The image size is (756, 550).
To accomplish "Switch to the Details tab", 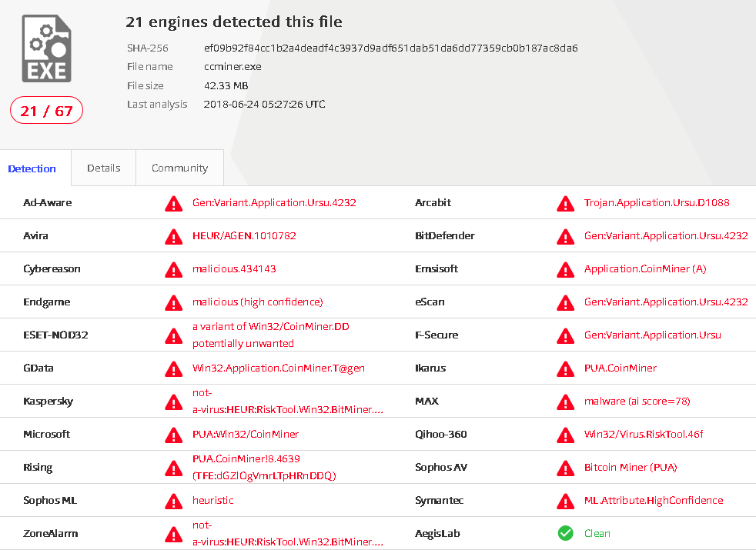I will (103, 168).
